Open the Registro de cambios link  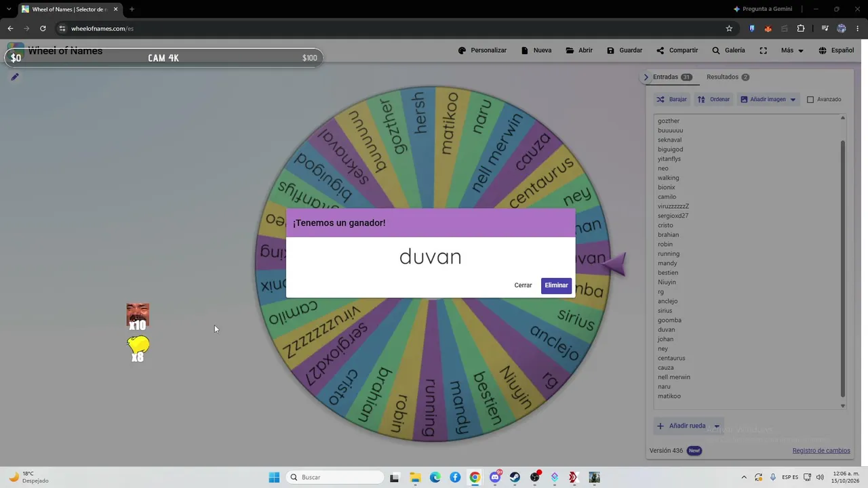[821, 451]
